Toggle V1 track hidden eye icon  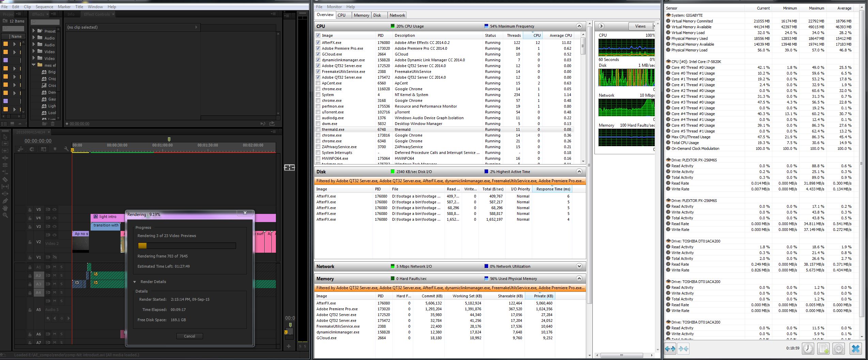pyautogui.click(x=55, y=257)
